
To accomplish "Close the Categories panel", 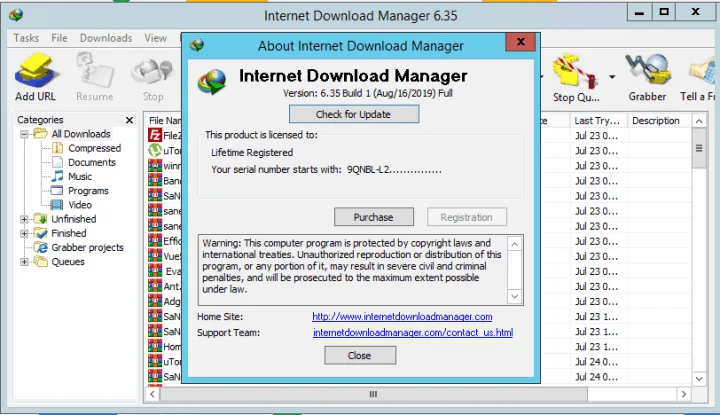I will 129,120.
